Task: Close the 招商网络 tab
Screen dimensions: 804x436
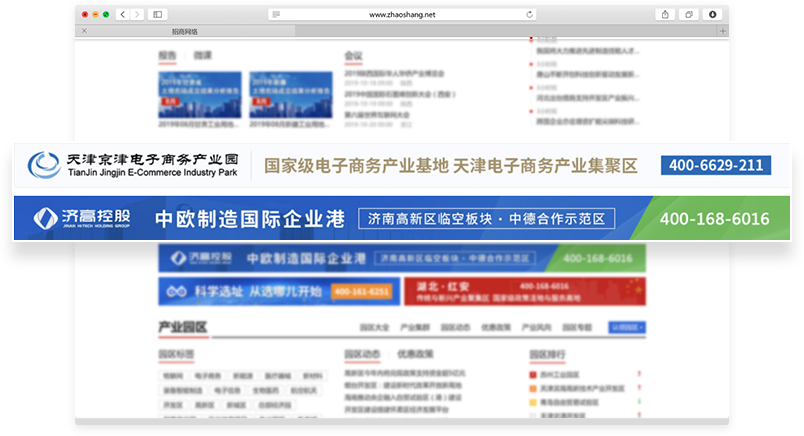Action: tap(84, 31)
